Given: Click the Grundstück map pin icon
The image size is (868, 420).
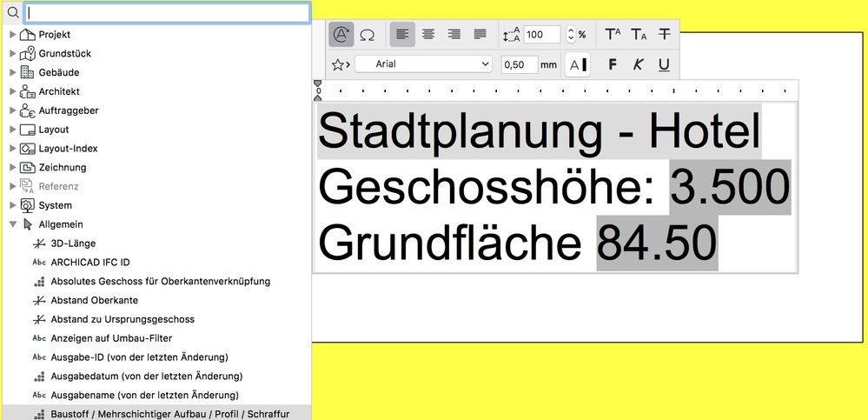Looking at the screenshot, I should coord(28,54).
